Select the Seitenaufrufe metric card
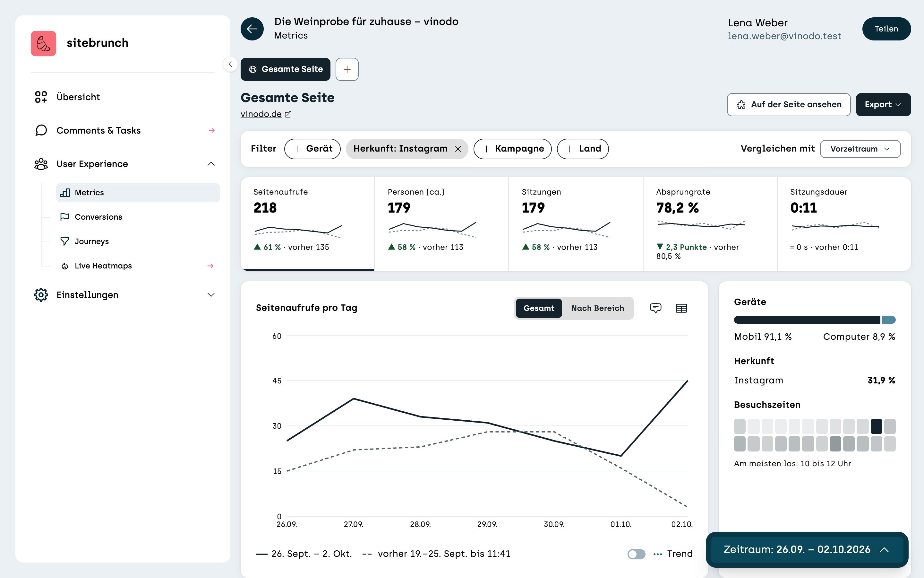The image size is (924, 578). [307, 223]
